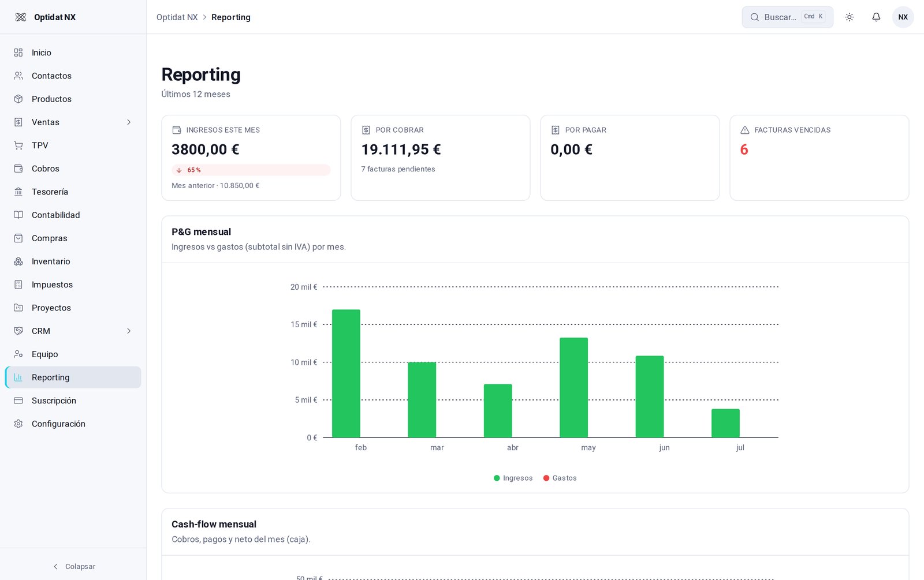
Task: Open the TPV shopping cart icon
Action: (18, 145)
